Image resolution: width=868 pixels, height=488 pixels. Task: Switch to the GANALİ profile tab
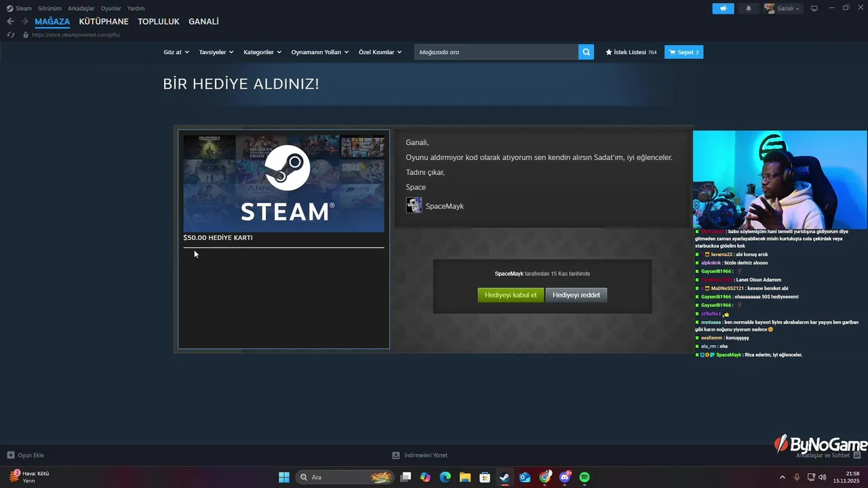[x=203, y=22]
